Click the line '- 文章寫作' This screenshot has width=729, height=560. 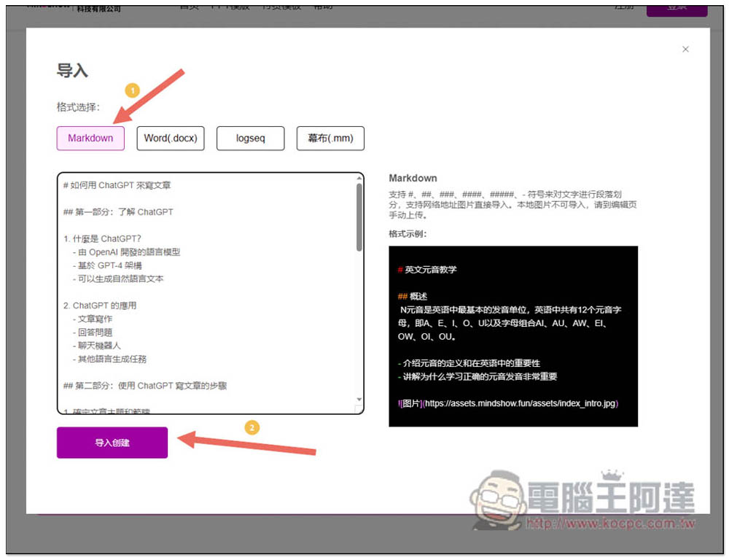pos(93,319)
